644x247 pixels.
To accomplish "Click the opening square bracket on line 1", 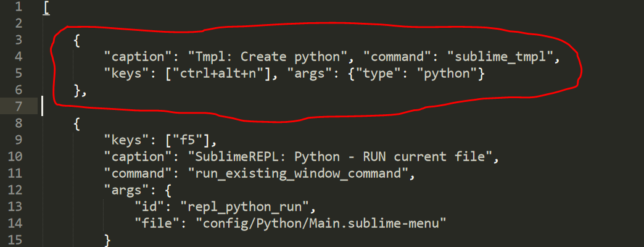I will [46, 8].
